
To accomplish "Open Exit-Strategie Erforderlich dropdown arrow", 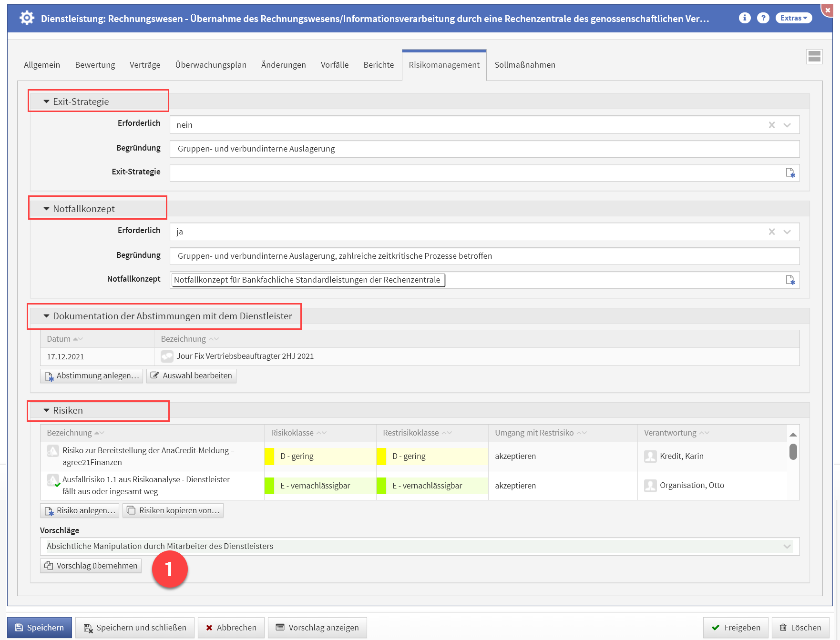I will pyautogui.click(x=787, y=125).
